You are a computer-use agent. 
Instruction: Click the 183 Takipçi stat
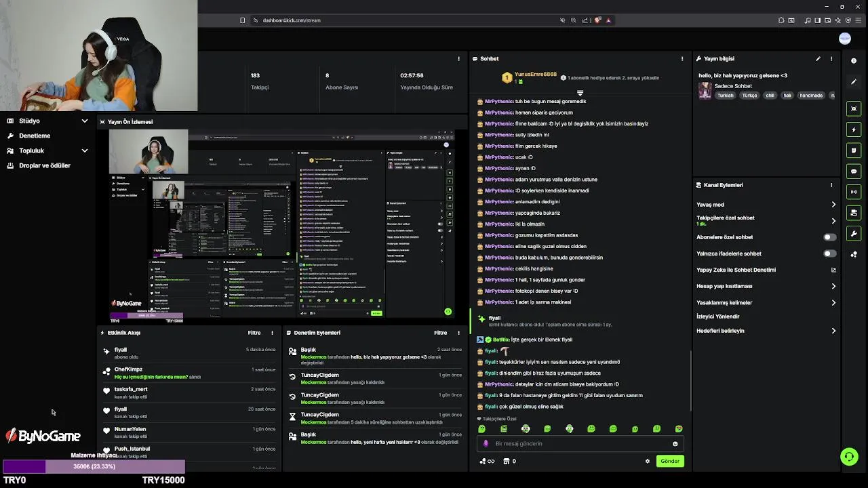(260, 81)
